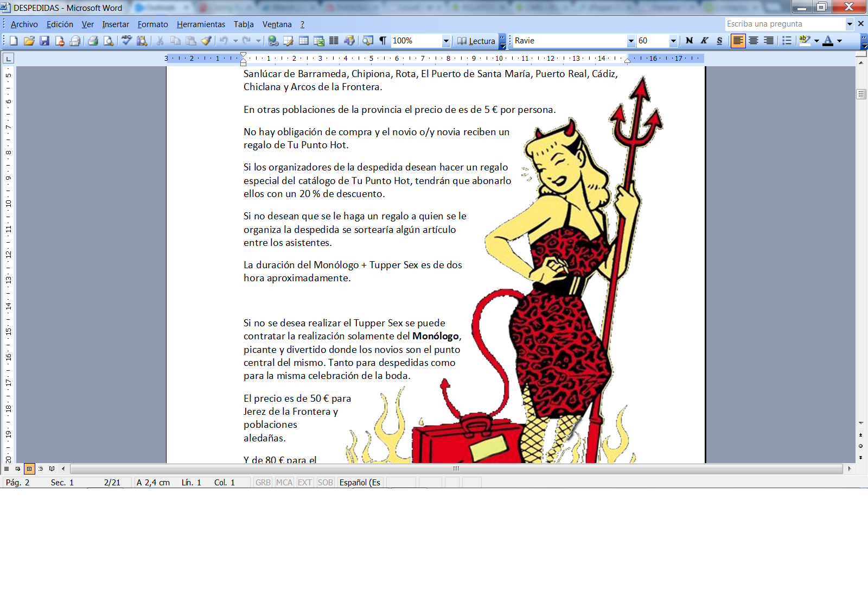Click the Research binoculars icon
The width and height of the screenshot is (868, 607).
142,41
